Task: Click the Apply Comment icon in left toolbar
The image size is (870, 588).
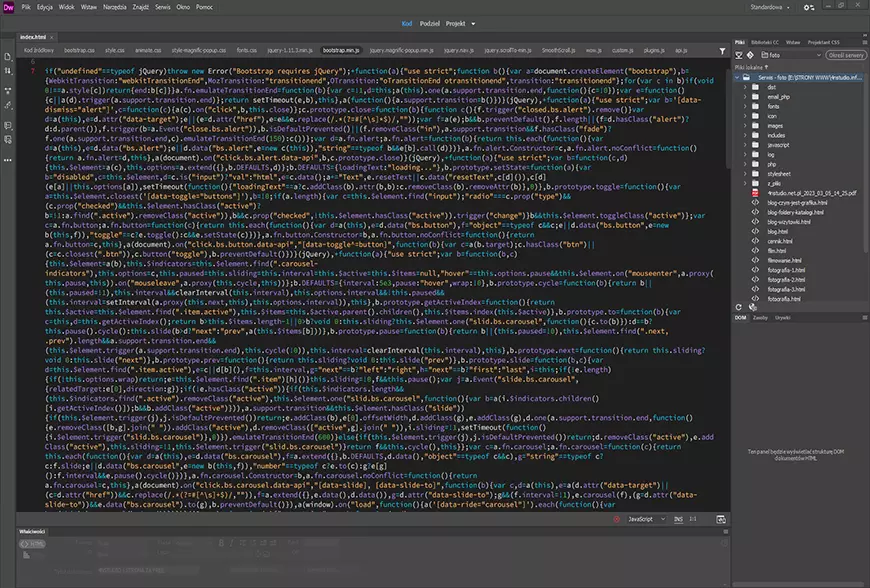Action: 8,126
